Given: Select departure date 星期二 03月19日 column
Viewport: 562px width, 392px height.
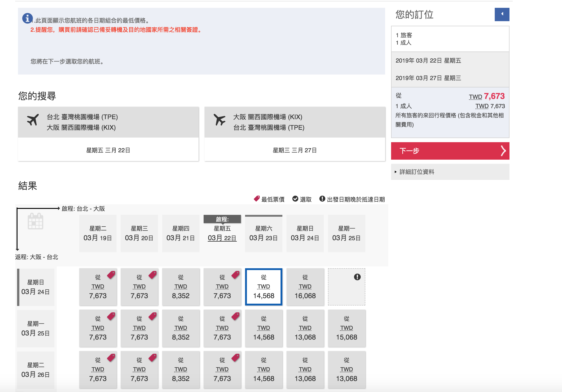Looking at the screenshot, I should click(x=98, y=233).
